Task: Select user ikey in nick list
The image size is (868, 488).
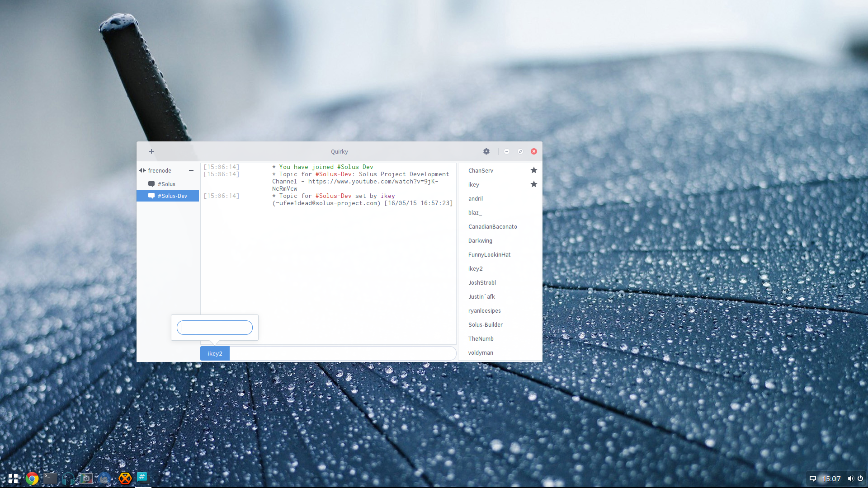Action: 500,184
